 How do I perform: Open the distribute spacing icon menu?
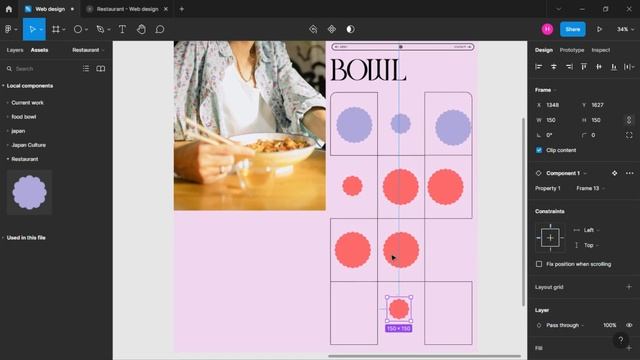coord(629,67)
